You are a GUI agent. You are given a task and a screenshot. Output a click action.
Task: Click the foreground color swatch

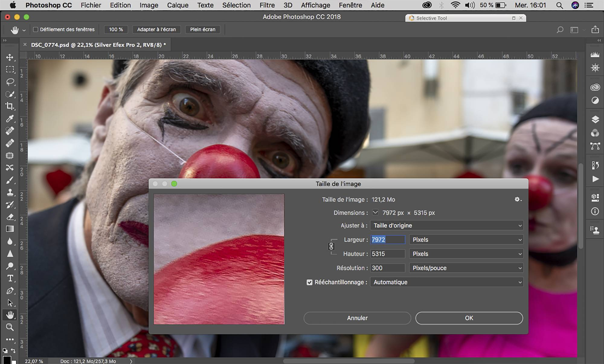tap(7, 360)
